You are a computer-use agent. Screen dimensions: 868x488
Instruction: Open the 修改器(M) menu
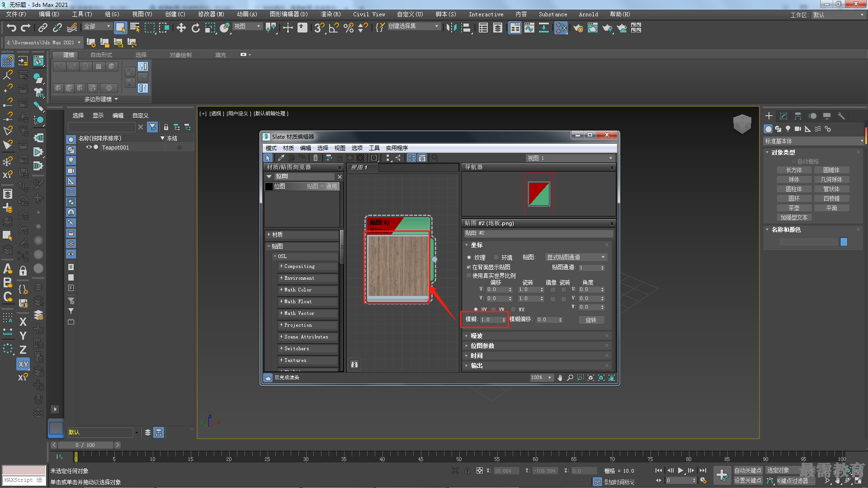(x=211, y=14)
